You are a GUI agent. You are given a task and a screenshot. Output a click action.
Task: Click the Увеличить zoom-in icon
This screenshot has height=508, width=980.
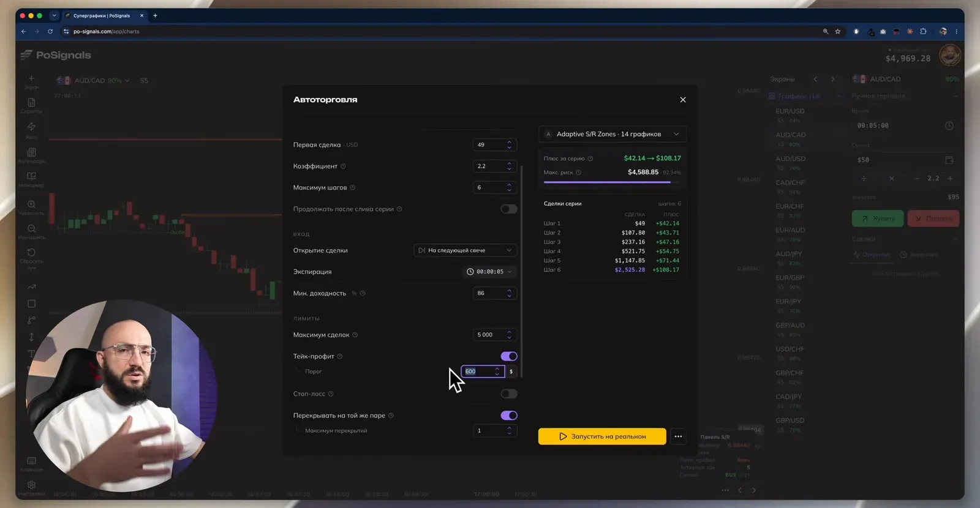pos(31,204)
